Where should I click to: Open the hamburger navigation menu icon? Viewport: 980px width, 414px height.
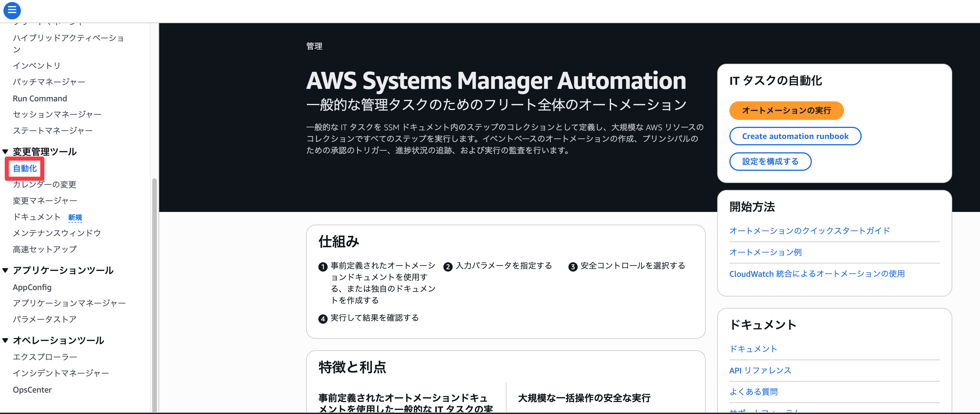click(12, 10)
